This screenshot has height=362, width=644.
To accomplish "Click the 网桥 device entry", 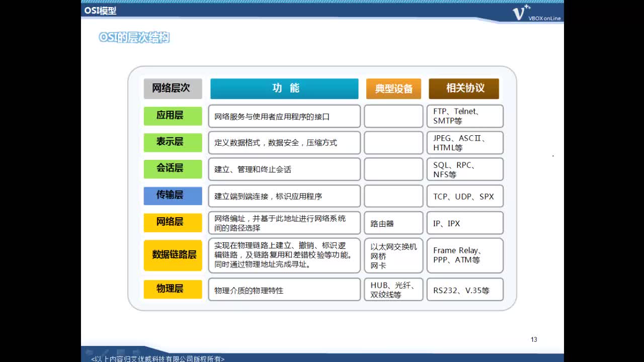I will pos(378,256).
